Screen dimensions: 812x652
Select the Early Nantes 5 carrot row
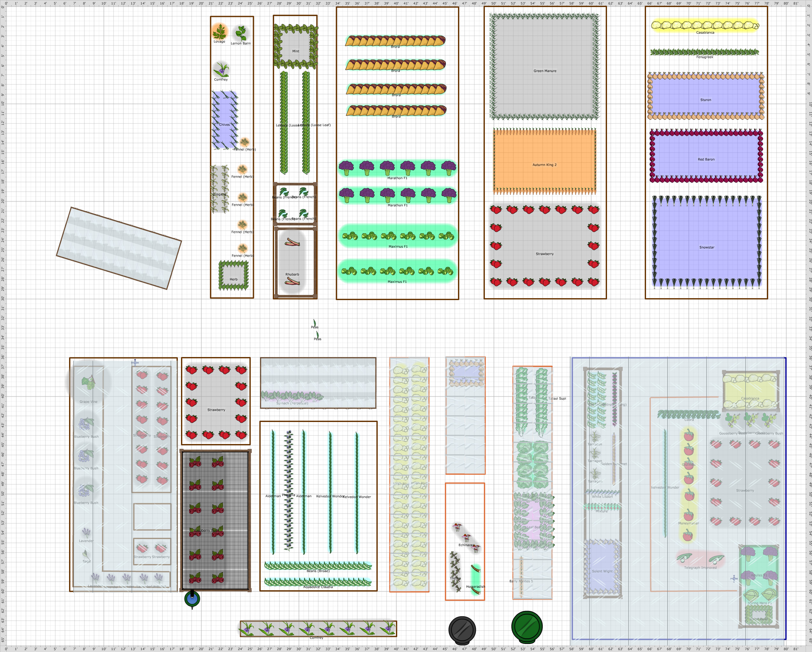pos(521,577)
